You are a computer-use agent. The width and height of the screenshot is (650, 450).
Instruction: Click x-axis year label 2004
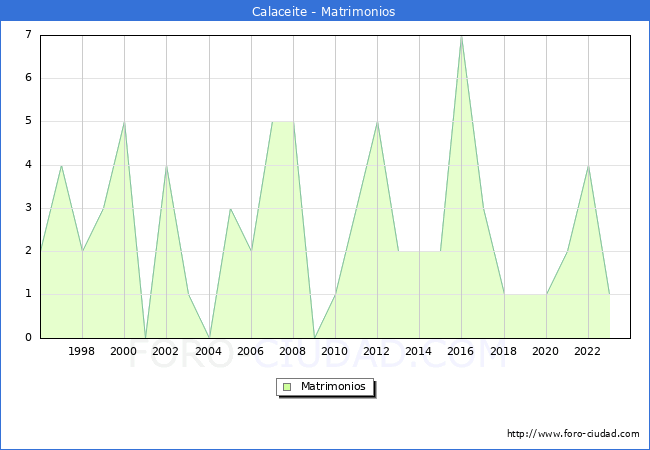coord(209,351)
